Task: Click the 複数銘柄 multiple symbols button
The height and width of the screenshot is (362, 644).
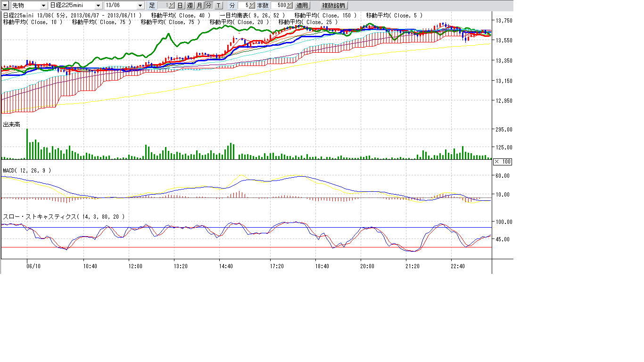Action: [333, 6]
